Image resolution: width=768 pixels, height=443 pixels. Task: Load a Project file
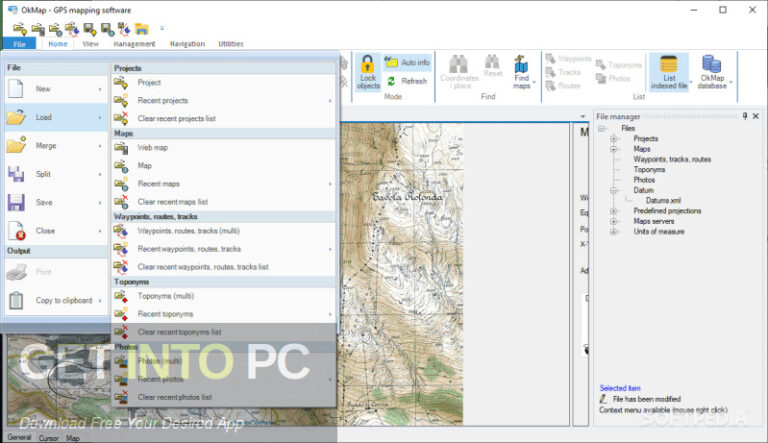(x=224, y=83)
